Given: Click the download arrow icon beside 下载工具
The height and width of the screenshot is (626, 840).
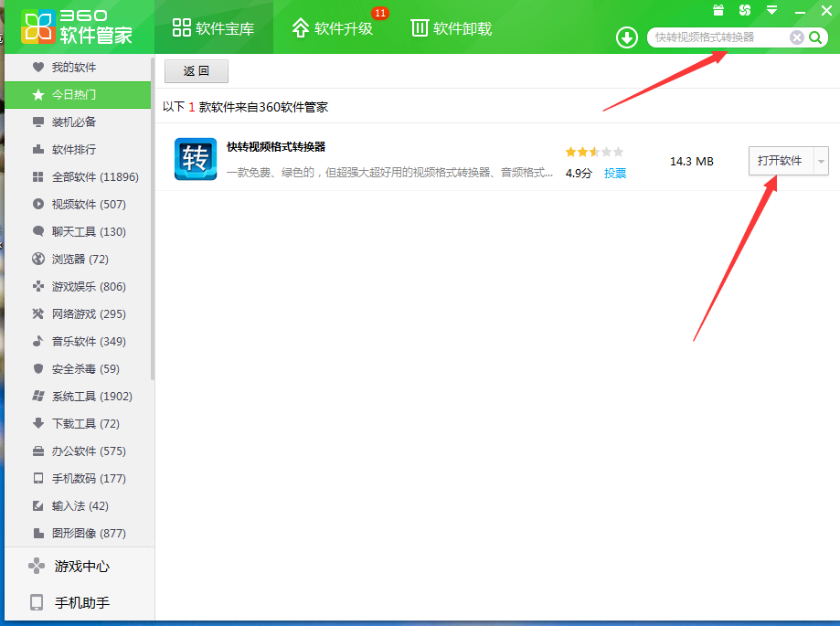Looking at the screenshot, I should [x=38, y=424].
